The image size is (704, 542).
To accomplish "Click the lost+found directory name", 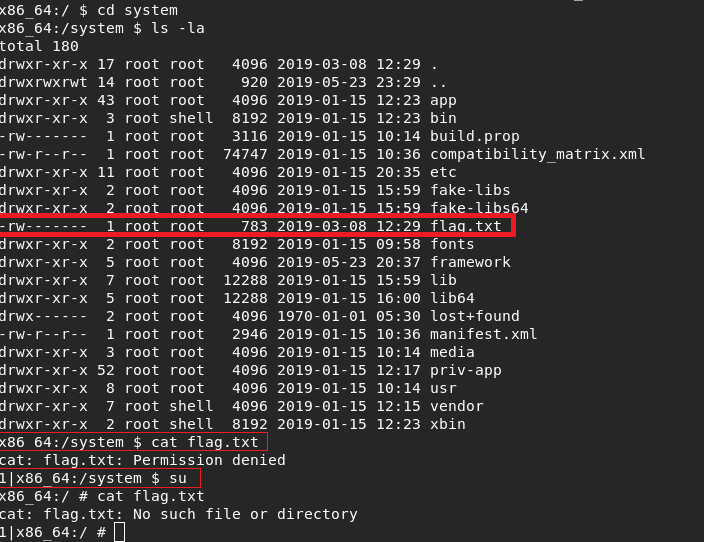I will (475, 316).
